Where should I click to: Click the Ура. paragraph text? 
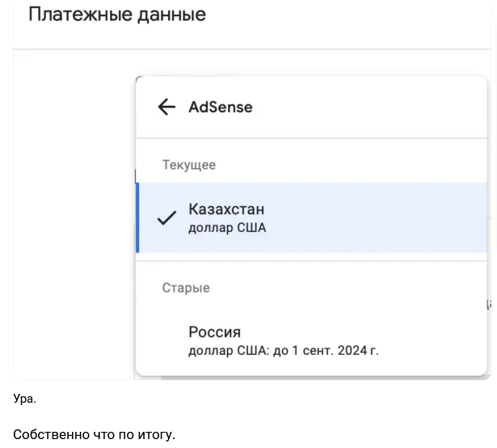(x=25, y=399)
